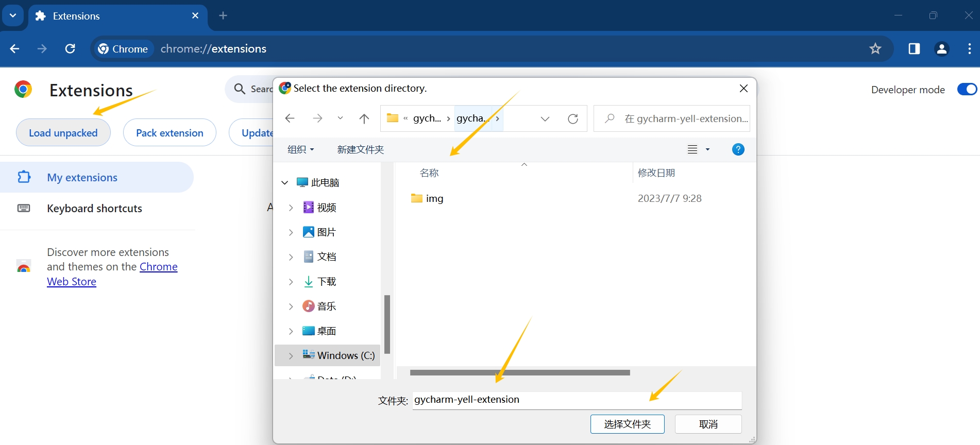
Task: Go back in the folder dialog
Action: (x=290, y=118)
